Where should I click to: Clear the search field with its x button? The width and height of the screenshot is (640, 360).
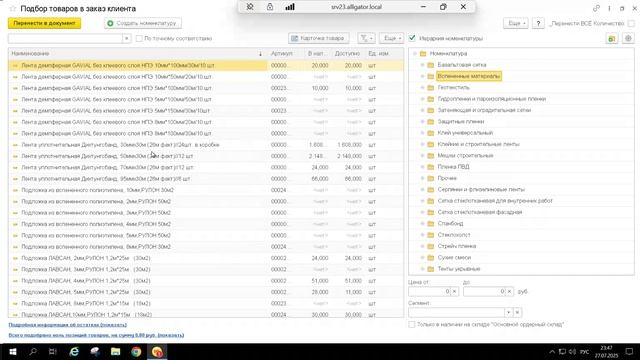pos(127,38)
